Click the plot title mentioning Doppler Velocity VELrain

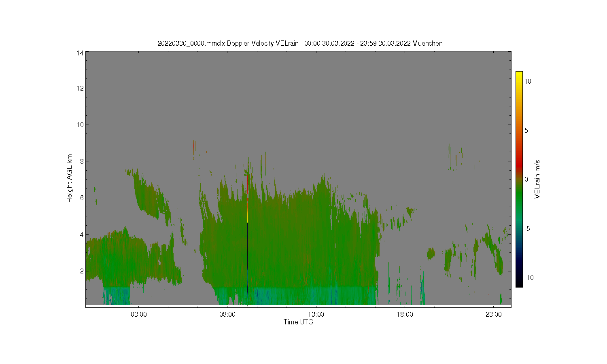click(300, 43)
